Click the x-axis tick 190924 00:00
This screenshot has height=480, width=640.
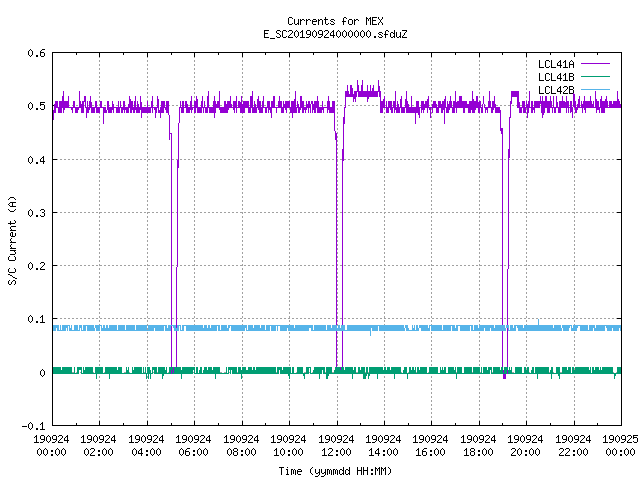51,446
